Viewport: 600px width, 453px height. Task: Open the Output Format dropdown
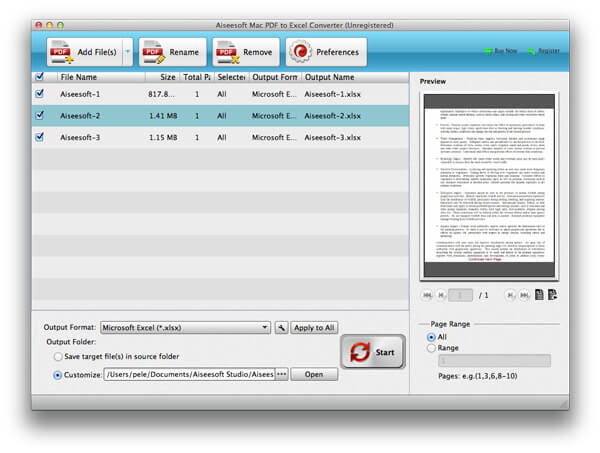pyautogui.click(x=185, y=328)
